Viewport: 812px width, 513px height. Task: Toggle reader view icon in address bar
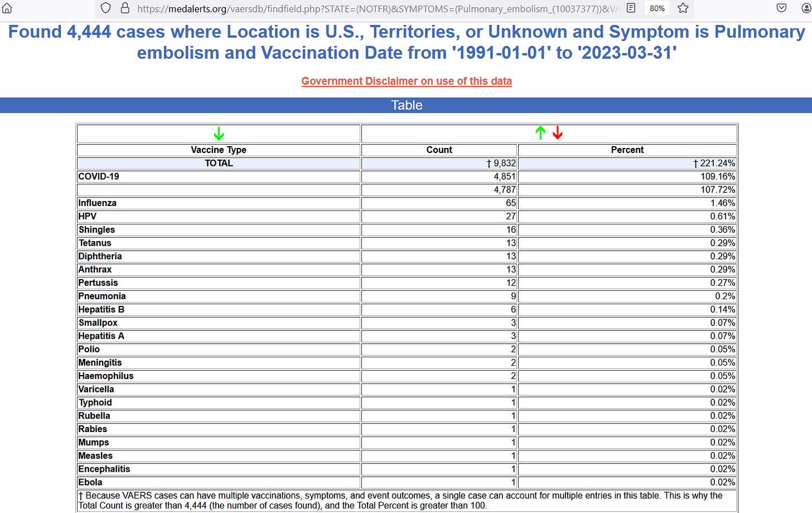pyautogui.click(x=631, y=8)
